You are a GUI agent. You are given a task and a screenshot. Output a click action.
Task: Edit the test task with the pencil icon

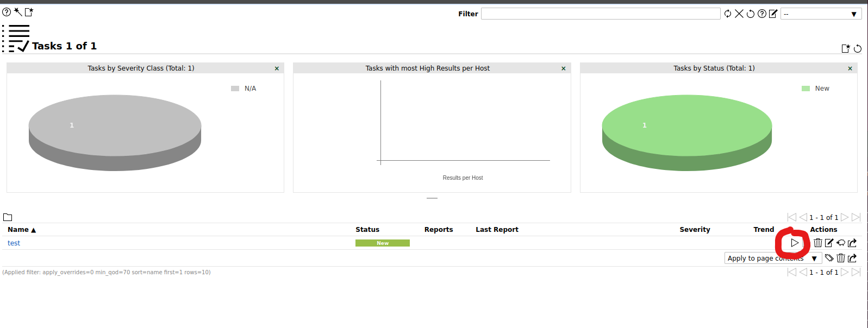829,243
